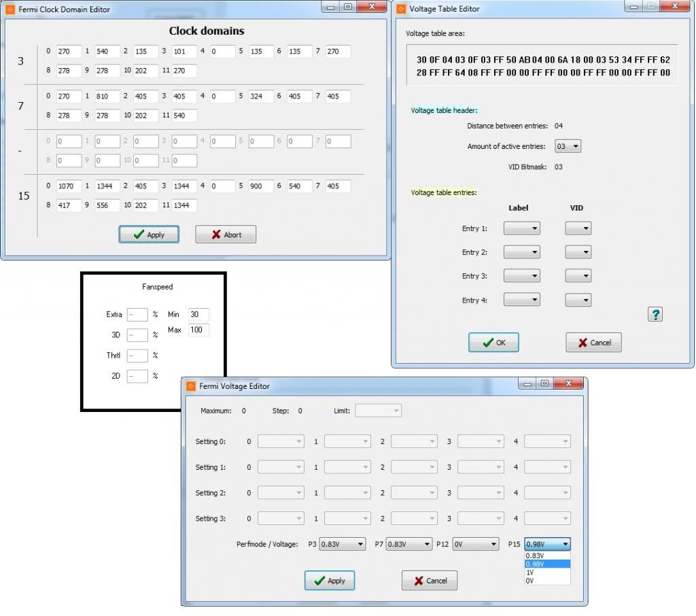This screenshot has height=616, width=696.
Task: Click perfmode 7 domain 5 field 324
Action: click(261, 97)
